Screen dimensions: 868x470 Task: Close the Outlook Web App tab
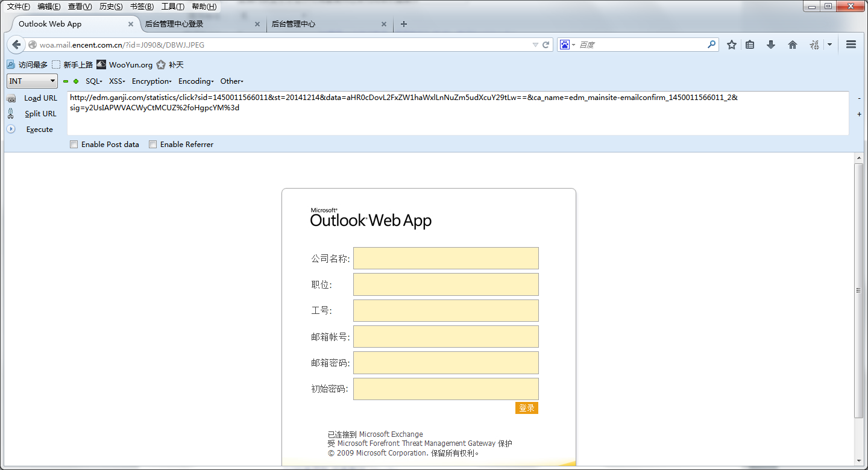tap(131, 24)
